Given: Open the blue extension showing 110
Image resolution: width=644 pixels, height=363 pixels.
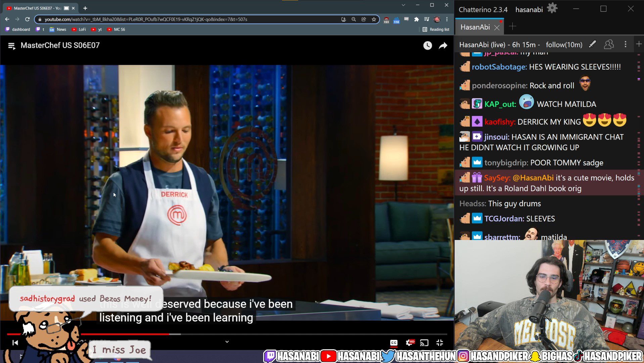Looking at the screenshot, I should (396, 20).
